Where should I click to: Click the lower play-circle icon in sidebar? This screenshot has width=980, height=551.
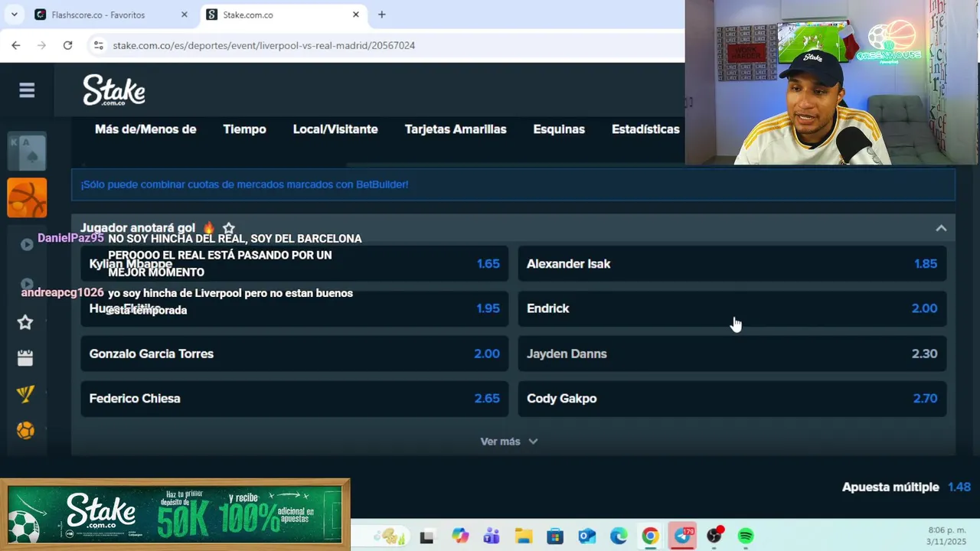click(27, 284)
